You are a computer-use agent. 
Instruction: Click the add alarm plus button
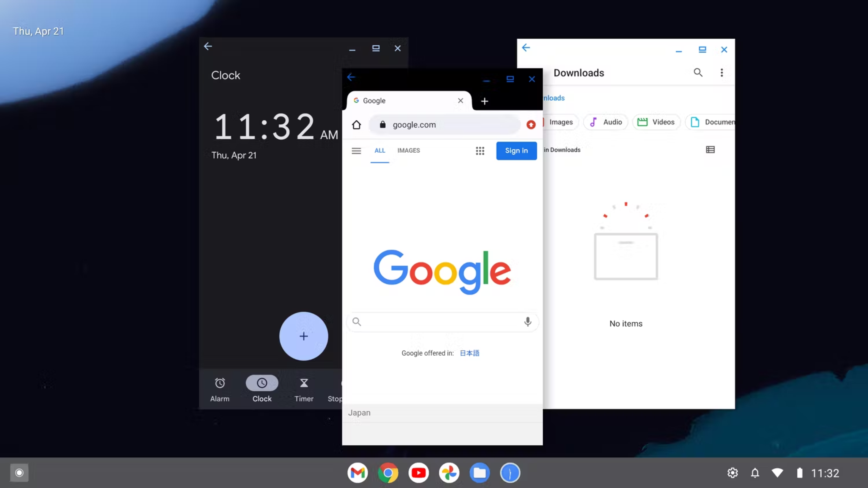304,336
